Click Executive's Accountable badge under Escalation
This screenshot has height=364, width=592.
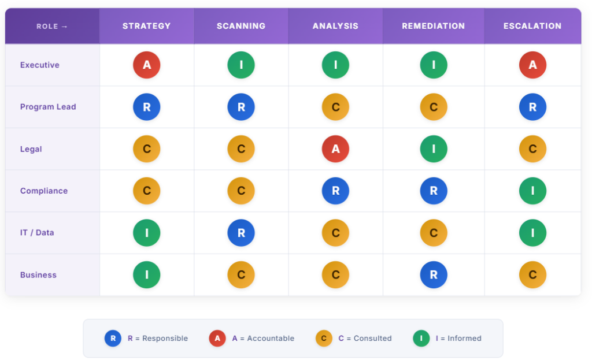(532, 65)
